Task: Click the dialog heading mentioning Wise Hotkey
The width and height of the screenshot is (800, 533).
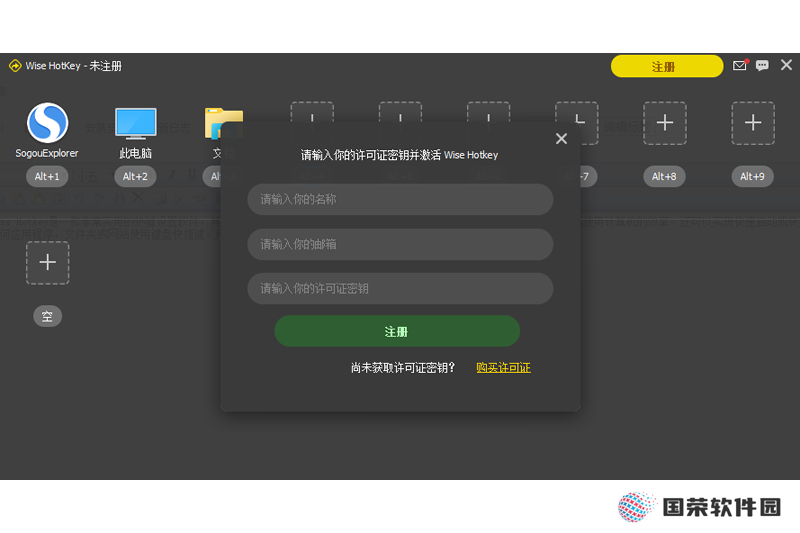Action: coord(399,155)
